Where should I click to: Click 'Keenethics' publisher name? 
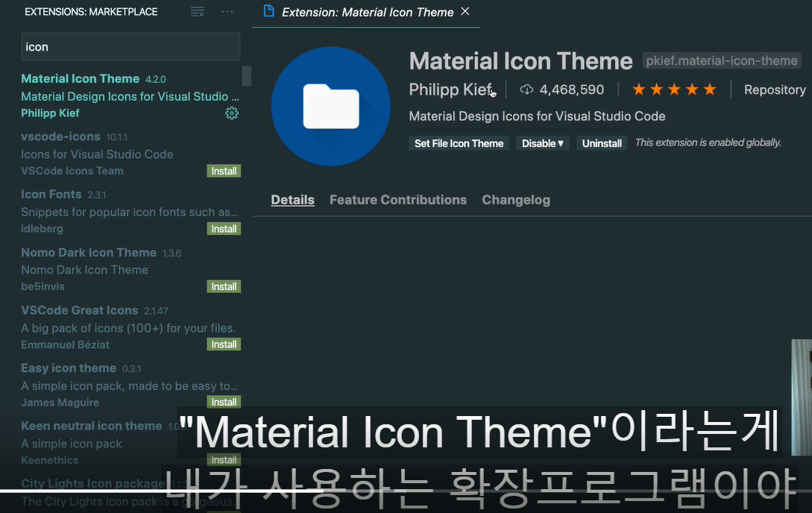tap(50, 459)
